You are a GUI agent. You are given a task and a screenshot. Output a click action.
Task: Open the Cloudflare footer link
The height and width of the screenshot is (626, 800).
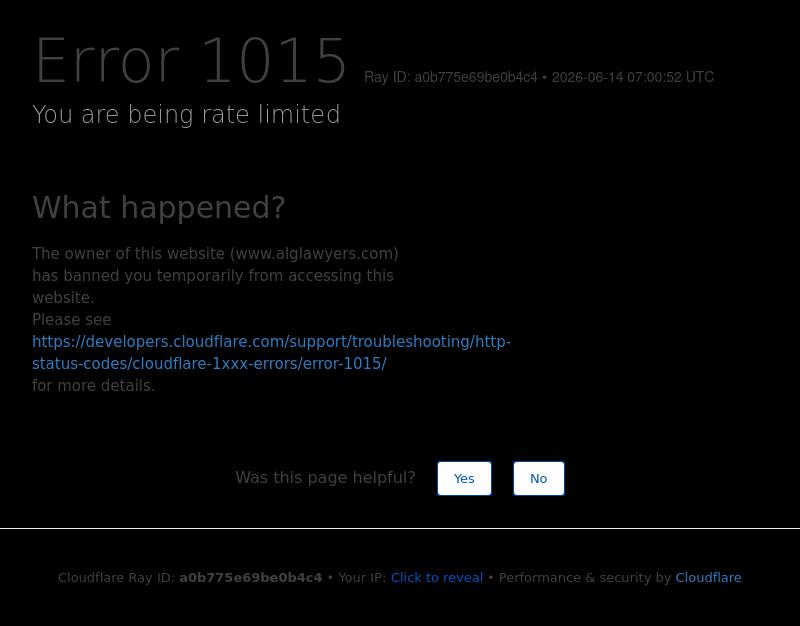coord(708,578)
